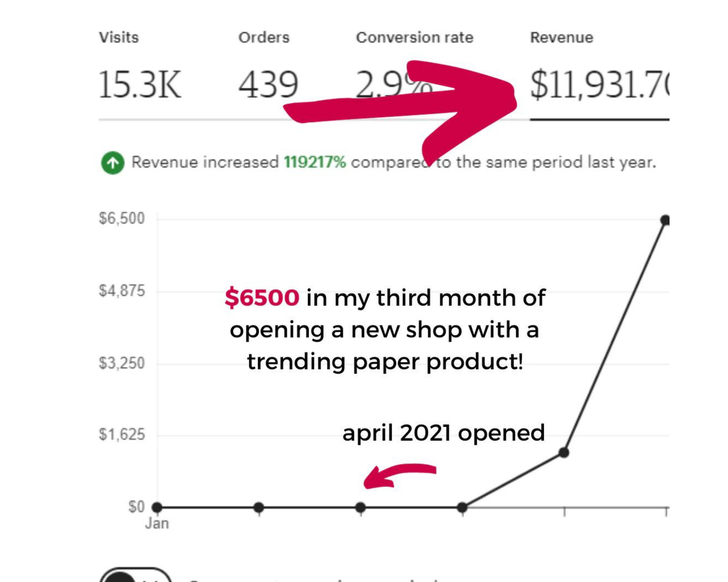Select the Orders stat tab
This screenshot has height=582, width=728.
pyautogui.click(x=268, y=65)
